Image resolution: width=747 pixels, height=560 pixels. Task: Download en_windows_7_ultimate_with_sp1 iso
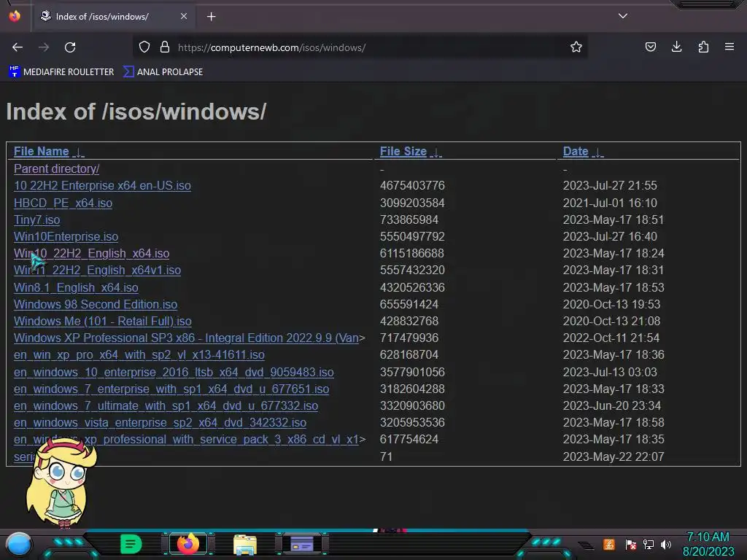pyautogui.click(x=166, y=405)
